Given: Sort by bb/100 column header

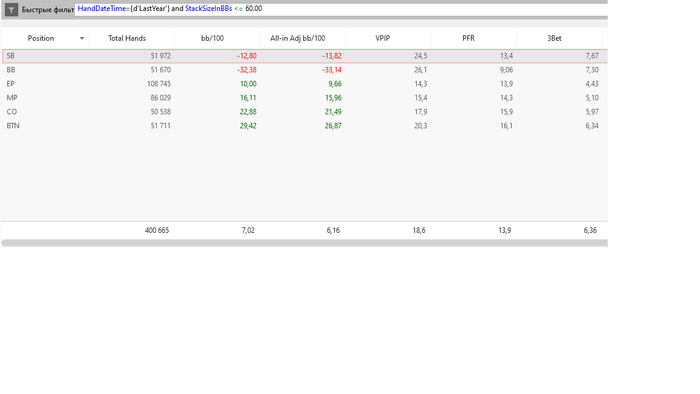Looking at the screenshot, I should pos(212,38).
